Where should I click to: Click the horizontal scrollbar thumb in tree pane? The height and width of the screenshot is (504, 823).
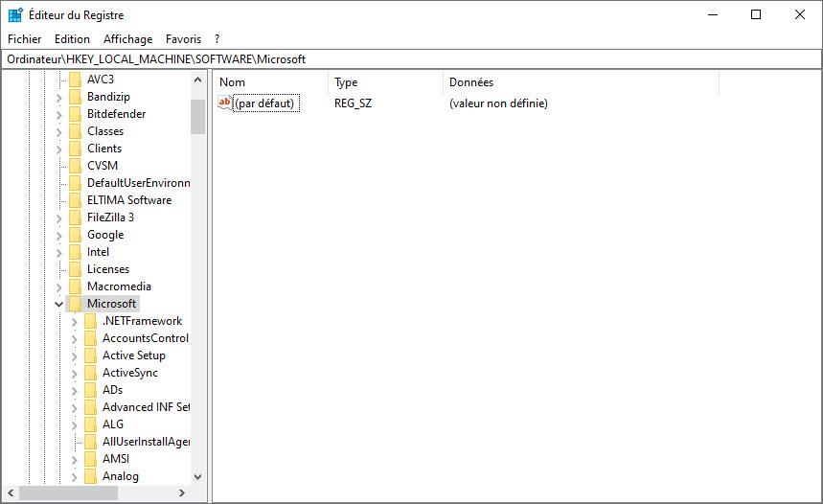(68, 493)
